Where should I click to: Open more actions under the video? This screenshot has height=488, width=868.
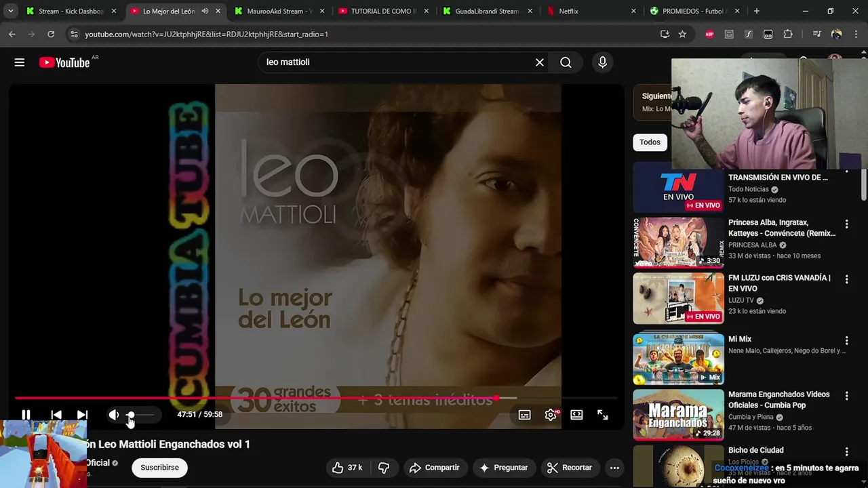[x=614, y=468]
